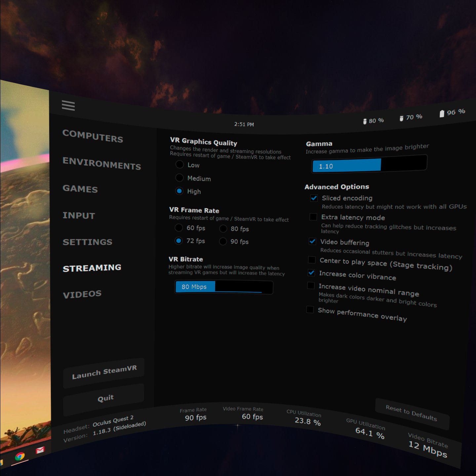Enable Center to play space checkbox

coord(311,260)
